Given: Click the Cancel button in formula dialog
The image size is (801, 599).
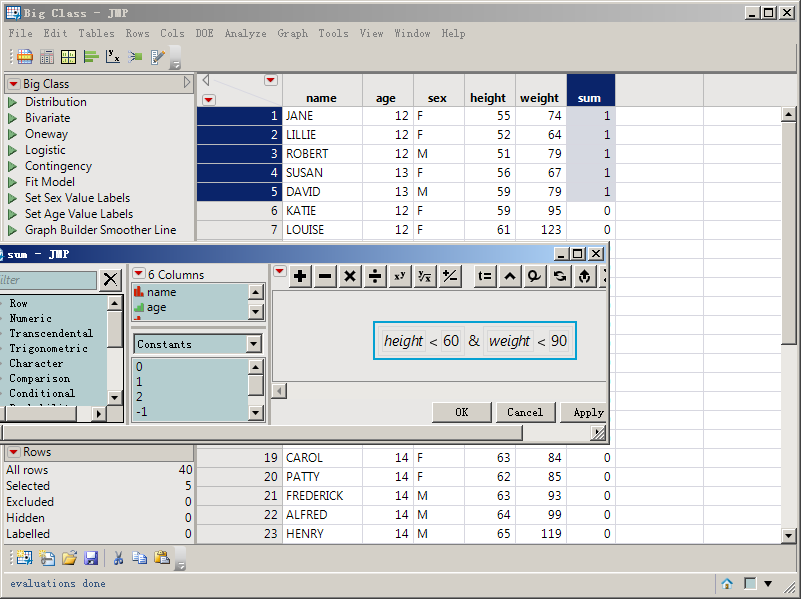Looking at the screenshot, I should [524, 412].
